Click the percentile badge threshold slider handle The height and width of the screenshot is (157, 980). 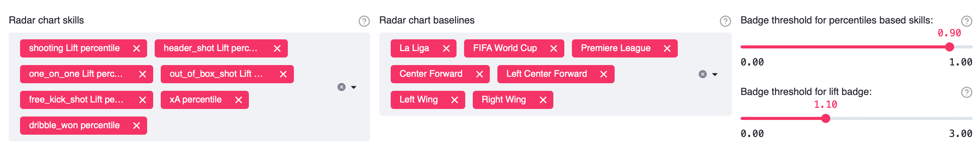[949, 47]
